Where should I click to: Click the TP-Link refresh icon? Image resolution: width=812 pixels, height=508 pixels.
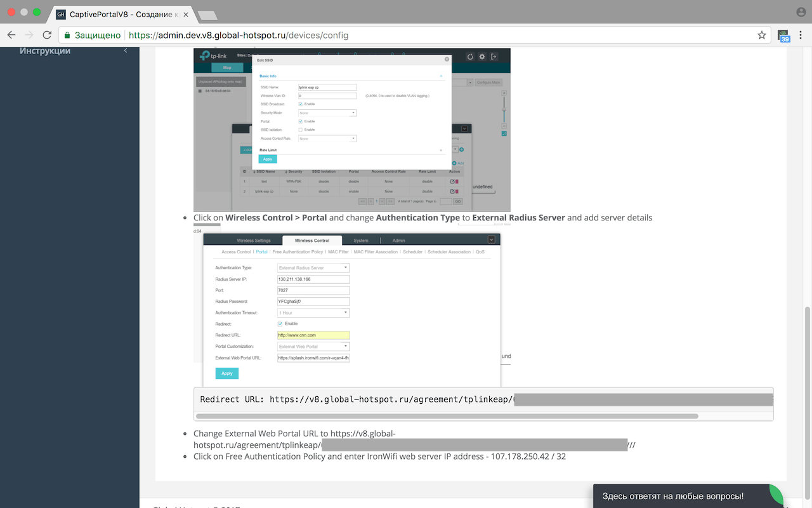click(x=470, y=57)
